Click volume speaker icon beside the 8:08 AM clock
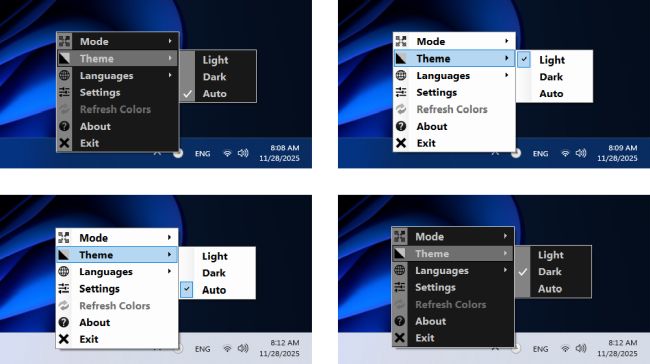The width and height of the screenshot is (650, 364). (x=243, y=153)
